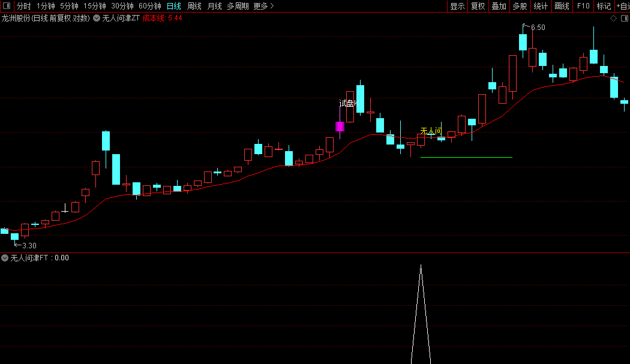Click the 试盘K signal label
The image size is (630, 364).
pyautogui.click(x=348, y=104)
